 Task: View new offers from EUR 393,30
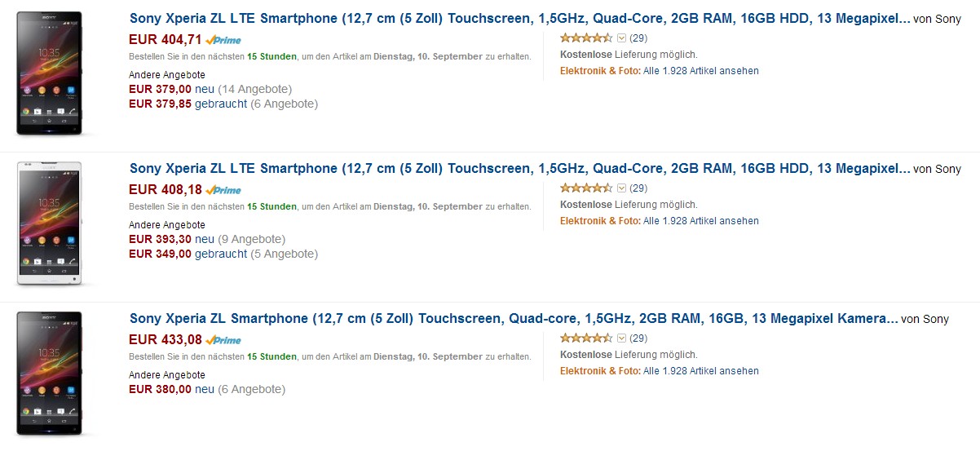click(x=205, y=239)
